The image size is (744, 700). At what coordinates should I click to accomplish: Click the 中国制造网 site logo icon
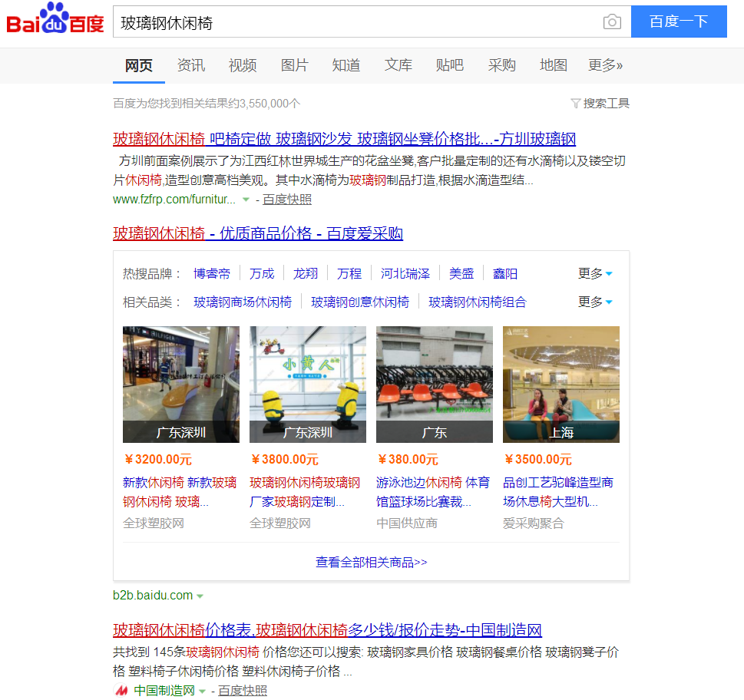point(121,690)
